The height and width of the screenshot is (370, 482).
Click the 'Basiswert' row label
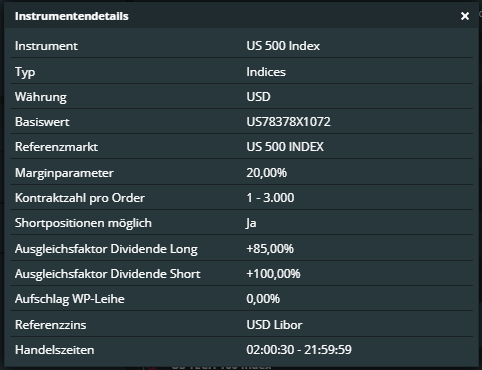42,122
